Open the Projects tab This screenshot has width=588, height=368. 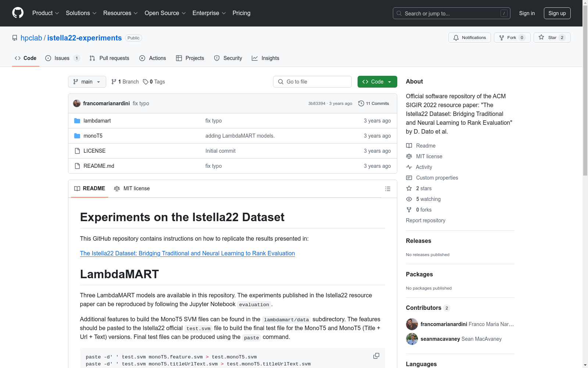(x=190, y=58)
